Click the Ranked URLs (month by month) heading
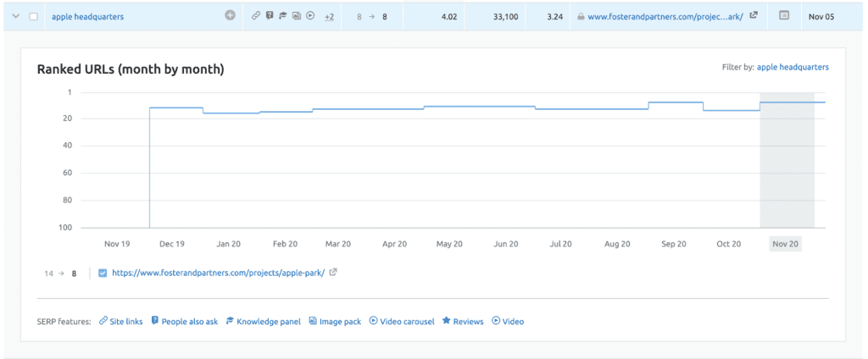This screenshot has height=359, width=868. coord(131,69)
